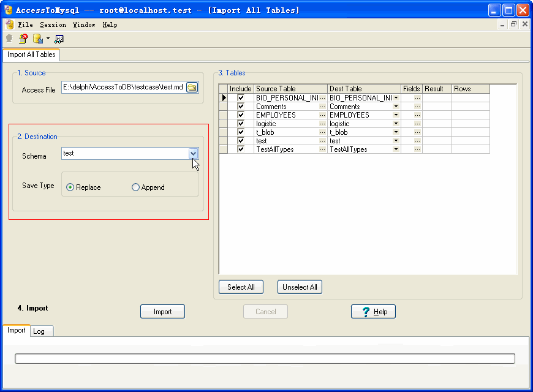Browse for Access file with folder icon
533x392 pixels.
(192, 88)
